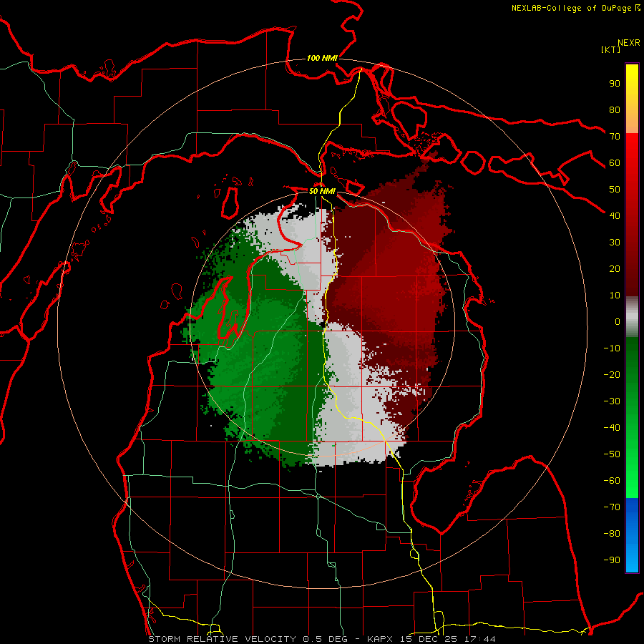Click the -40 value on velocity scale
The image size is (644, 644).
click(612, 428)
